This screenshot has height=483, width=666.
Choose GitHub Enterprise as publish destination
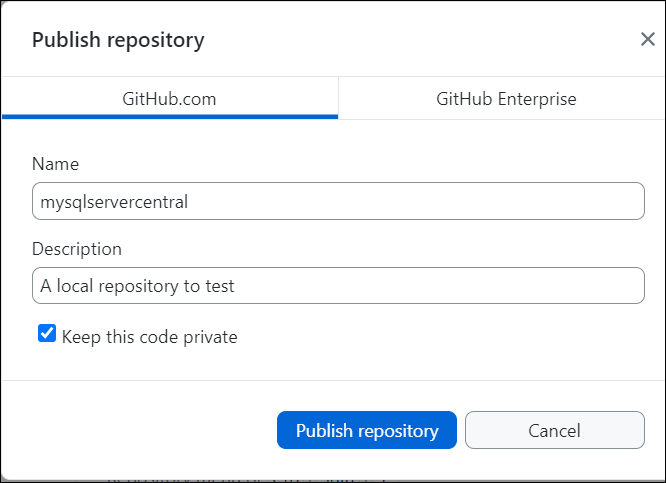click(506, 99)
